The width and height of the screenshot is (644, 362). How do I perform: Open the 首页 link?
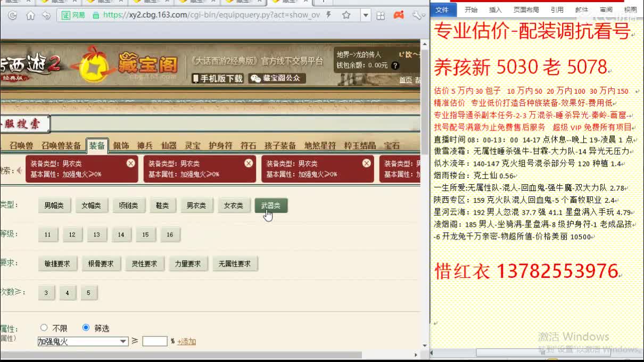point(406,80)
